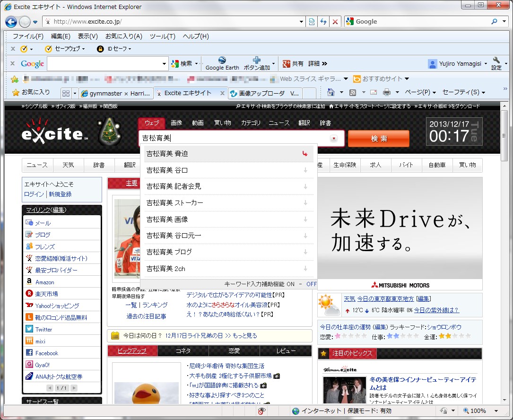Expand the Excite search box suggestion arrow
The image size is (513, 420).
click(x=334, y=139)
